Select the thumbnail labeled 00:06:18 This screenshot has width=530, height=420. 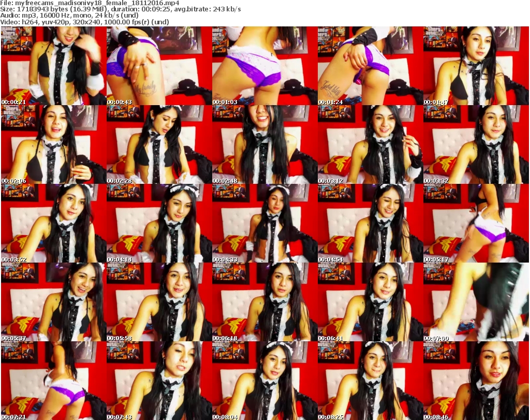coord(264,302)
